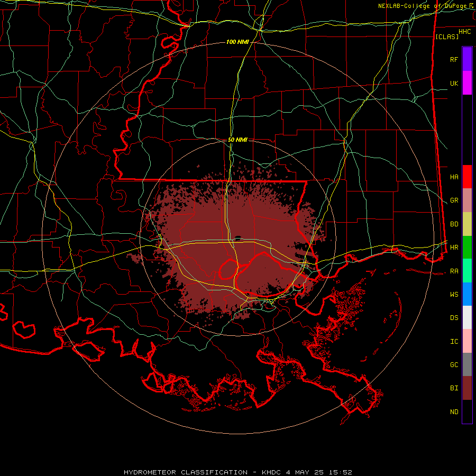
Task: Pick the mint green RA legend swatch
Action: coord(467,271)
